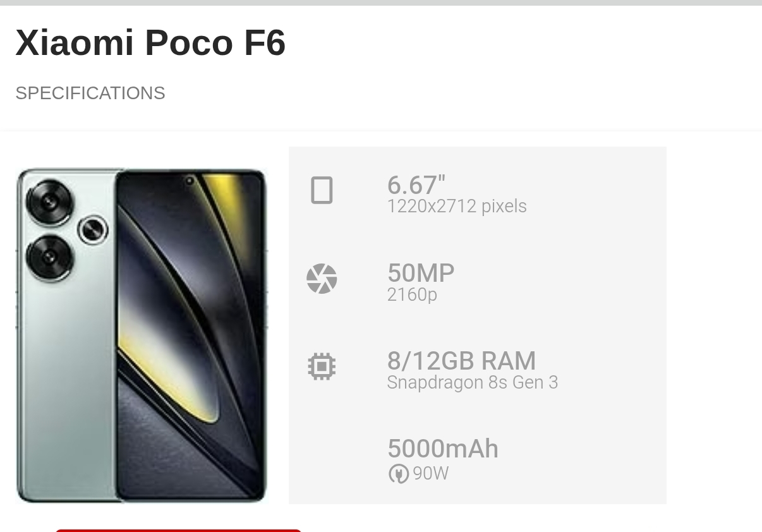Open the SPECIFICATIONS link under the title
The width and height of the screenshot is (762, 532).
(x=90, y=93)
